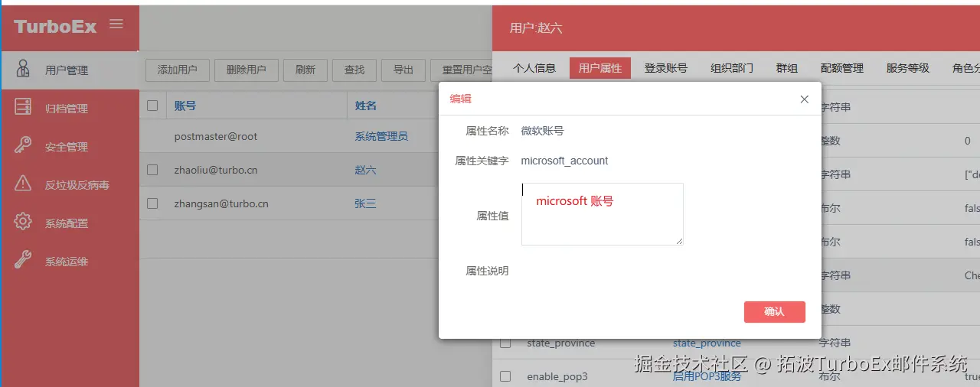Click the security management key icon
The height and width of the screenshot is (387, 980).
(x=23, y=145)
